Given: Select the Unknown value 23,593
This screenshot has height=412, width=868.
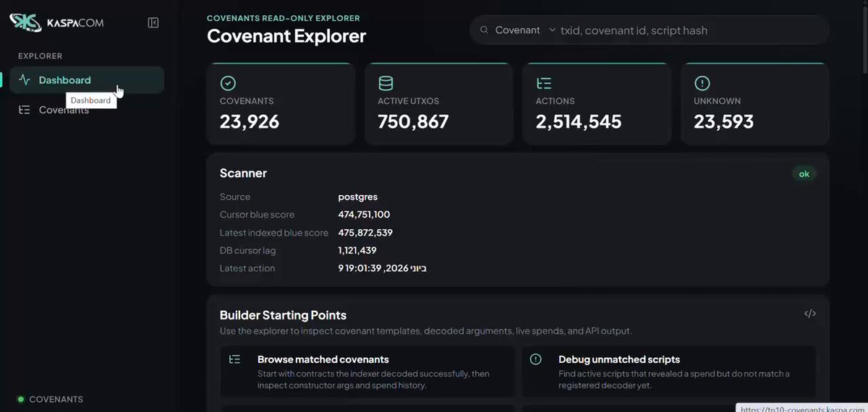Looking at the screenshot, I should 724,121.
